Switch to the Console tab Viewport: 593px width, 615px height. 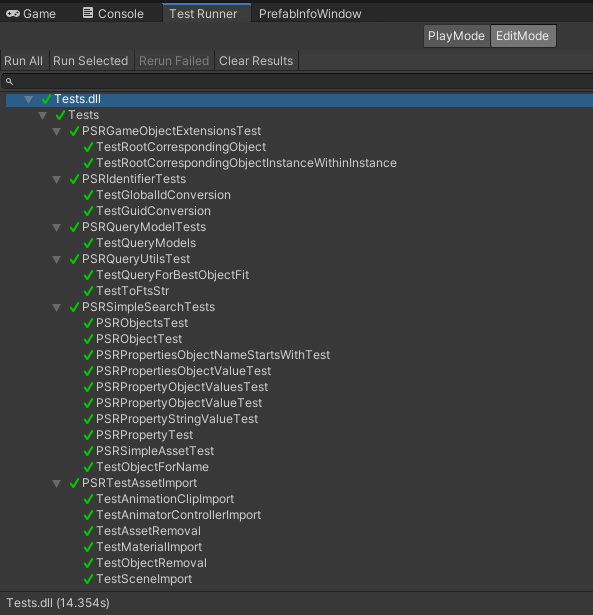pyautogui.click(x=113, y=14)
